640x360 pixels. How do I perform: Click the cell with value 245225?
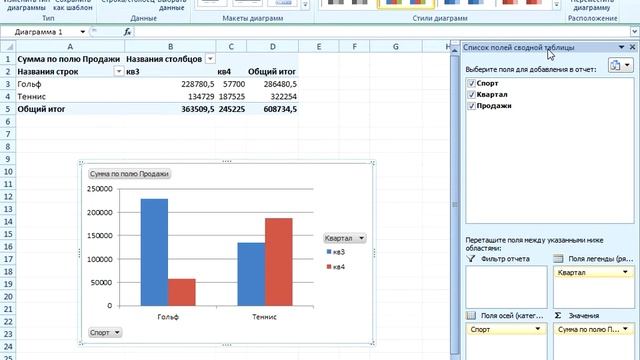pyautogui.click(x=231, y=109)
